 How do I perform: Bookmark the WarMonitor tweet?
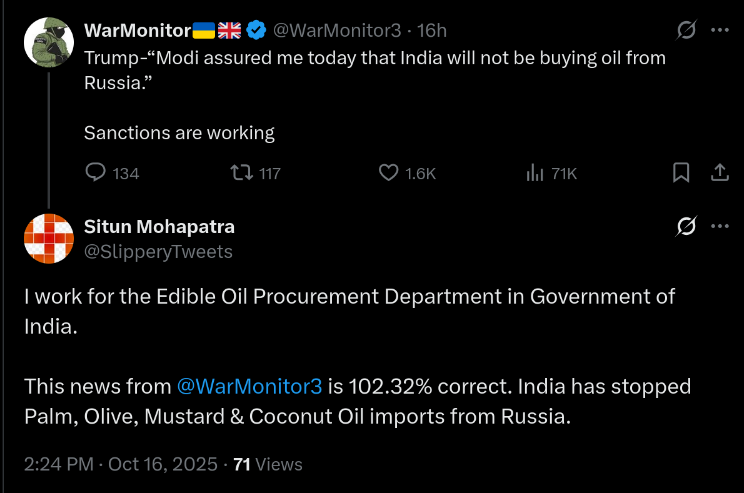tap(681, 173)
